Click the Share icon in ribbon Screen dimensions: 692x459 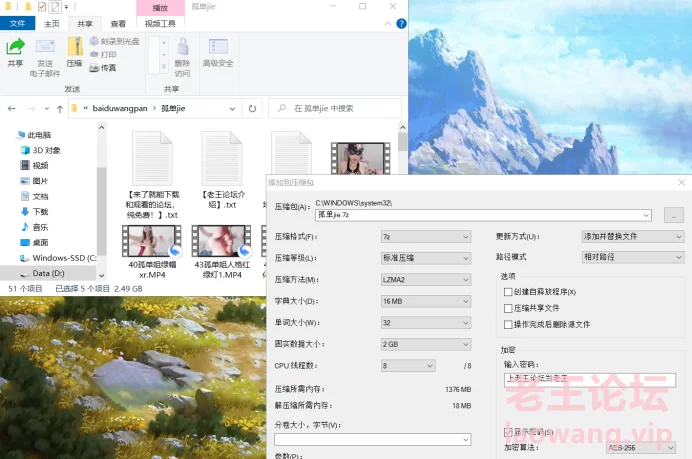point(15,47)
